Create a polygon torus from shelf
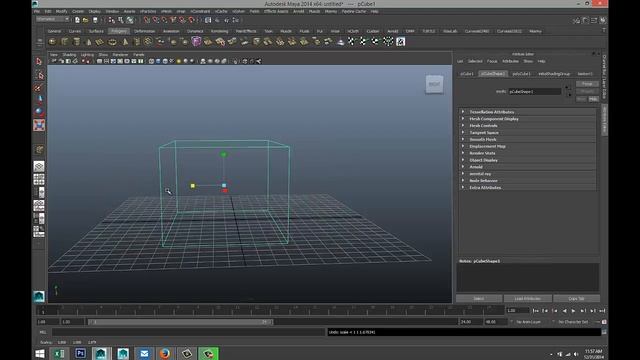This screenshot has width=640, height=360. [112, 42]
